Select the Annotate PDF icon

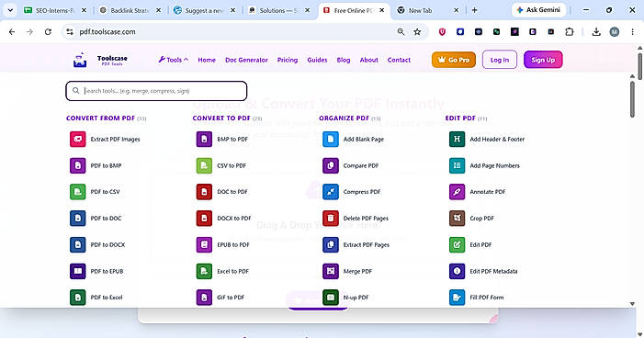(458, 192)
